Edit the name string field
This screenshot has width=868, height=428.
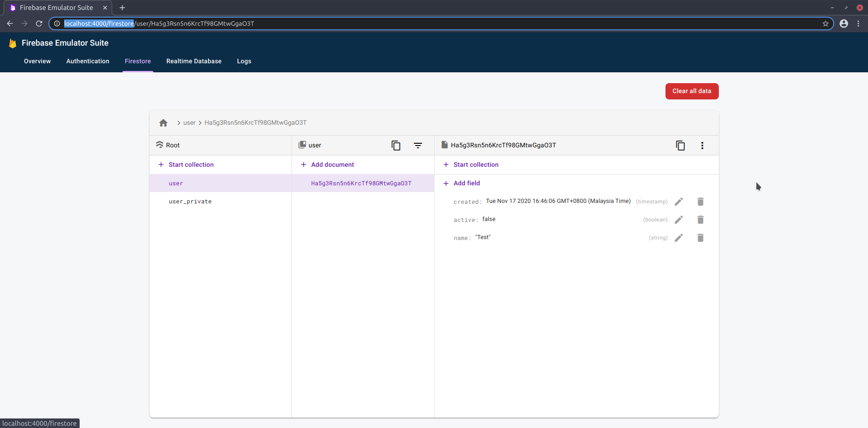coord(679,238)
